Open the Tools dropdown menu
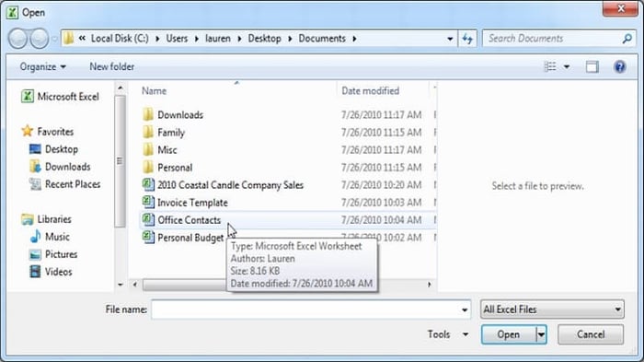644x362 pixels. (448, 334)
